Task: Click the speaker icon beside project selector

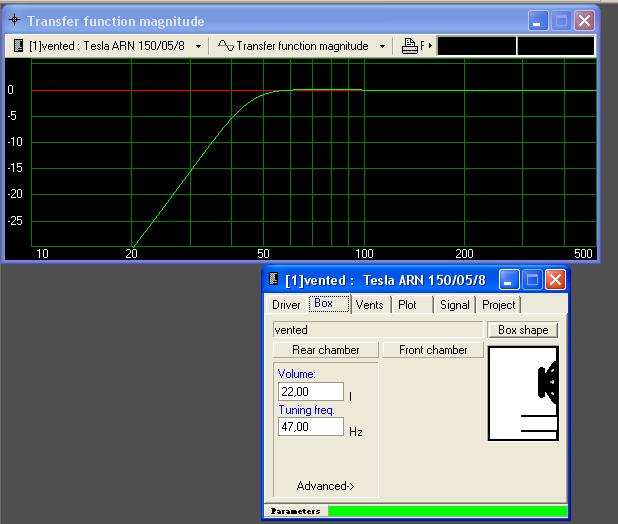Action: [19, 46]
